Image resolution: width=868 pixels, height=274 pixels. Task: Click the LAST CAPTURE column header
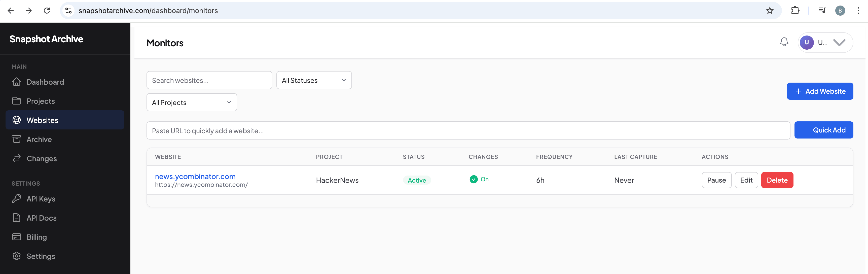coord(635,157)
